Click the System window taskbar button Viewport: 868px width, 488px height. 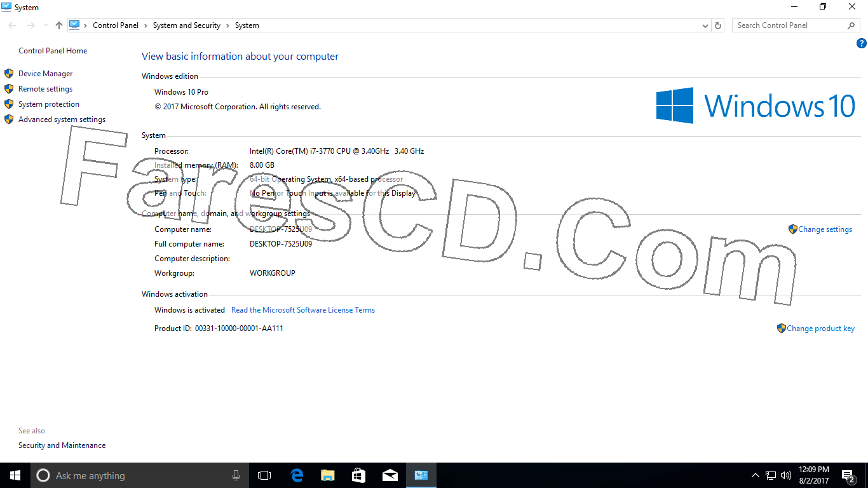pyautogui.click(x=421, y=475)
